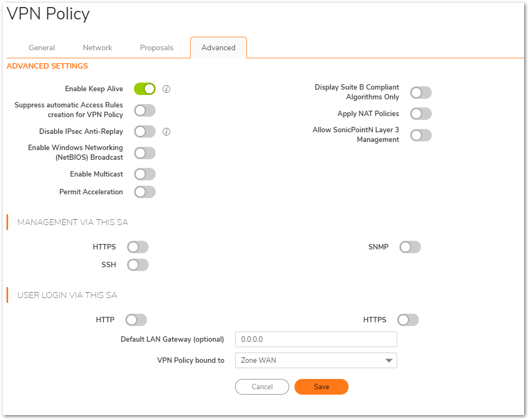The image size is (529, 420).
Task: Enable Display Suite B Compliant Algorithms Only
Action: pyautogui.click(x=421, y=92)
